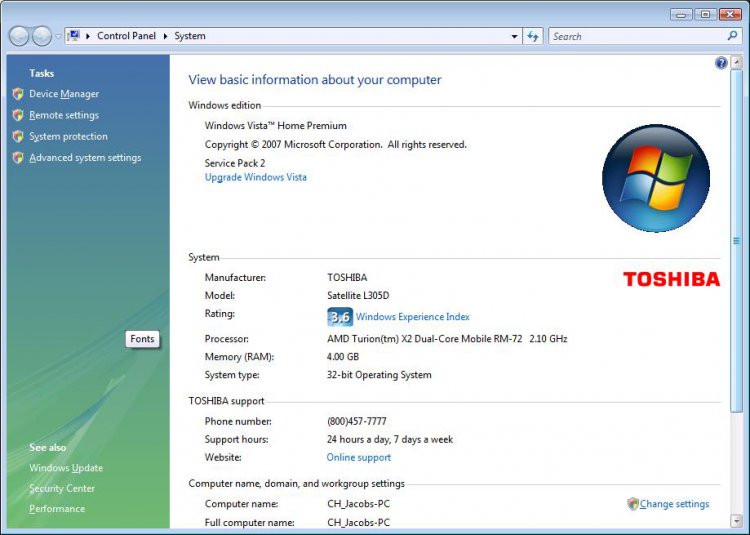Close the System window

coord(730,14)
